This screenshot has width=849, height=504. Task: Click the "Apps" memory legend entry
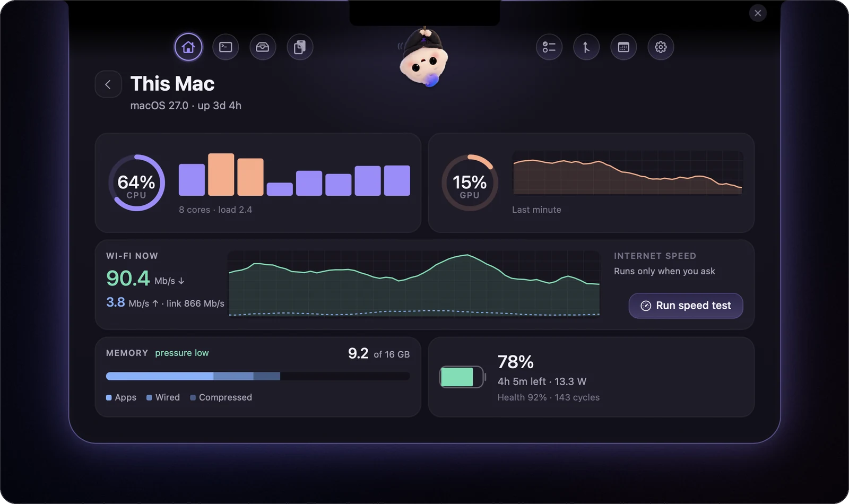[121, 397]
